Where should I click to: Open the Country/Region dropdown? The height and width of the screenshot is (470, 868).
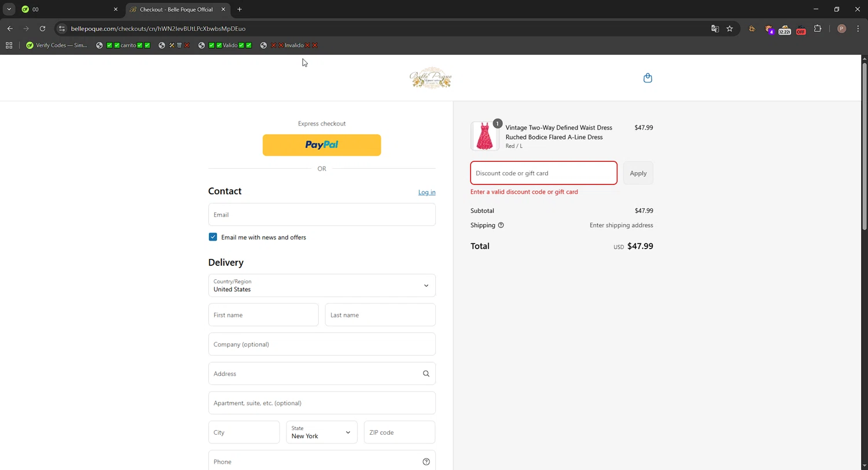pyautogui.click(x=322, y=286)
